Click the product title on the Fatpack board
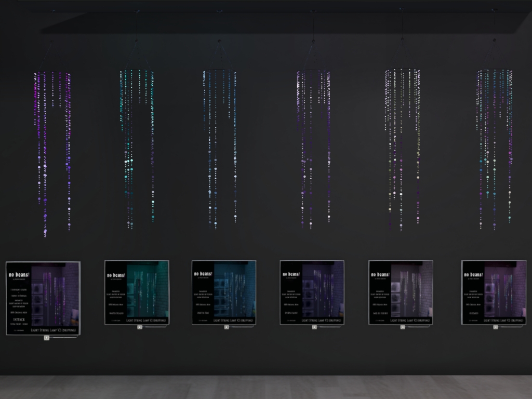 coord(54,330)
